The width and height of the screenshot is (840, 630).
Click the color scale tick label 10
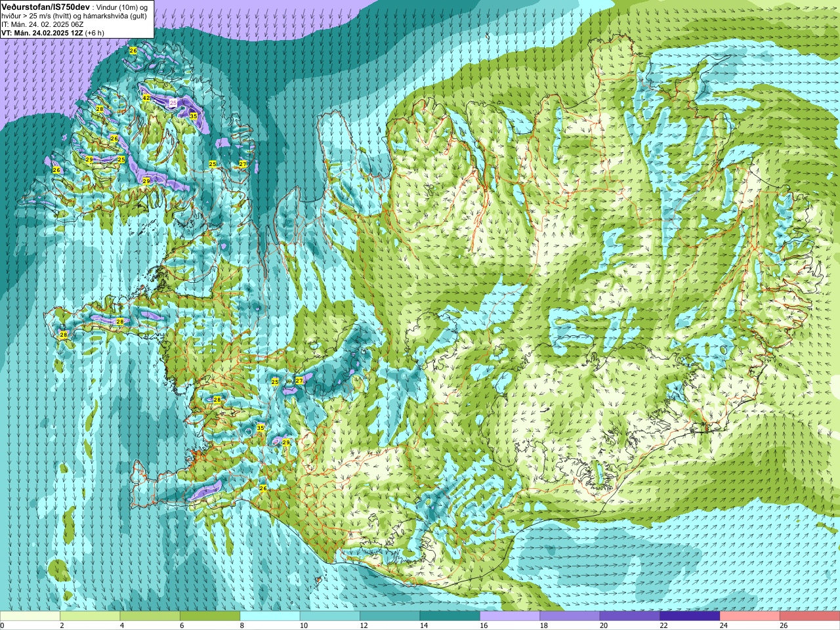(303, 626)
